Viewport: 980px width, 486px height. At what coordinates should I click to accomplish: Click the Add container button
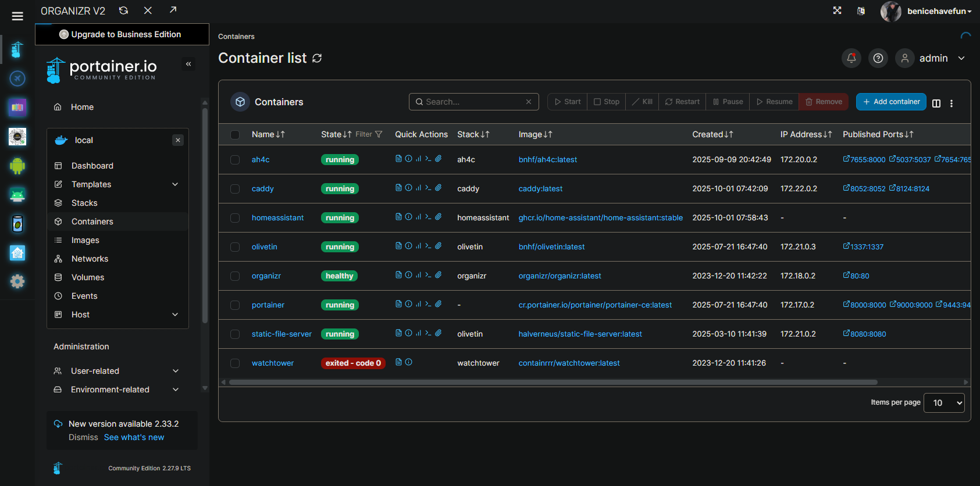pos(891,102)
